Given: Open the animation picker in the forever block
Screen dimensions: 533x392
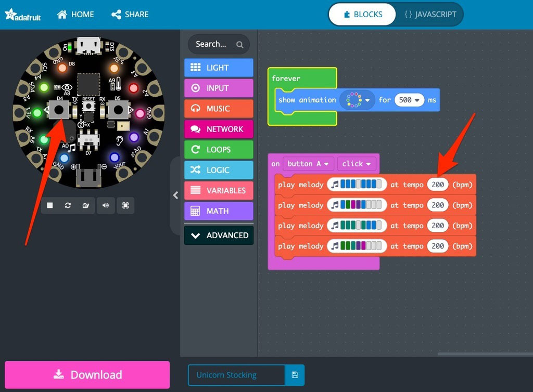Looking at the screenshot, I should (x=357, y=100).
